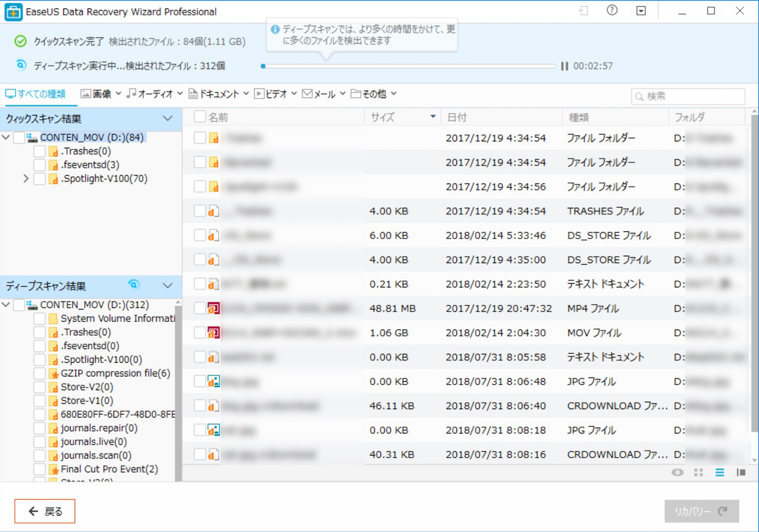Click the 6.00 KB DS_STORE file icon
Image resolution: width=759 pixels, height=532 pixels.
tap(213, 235)
